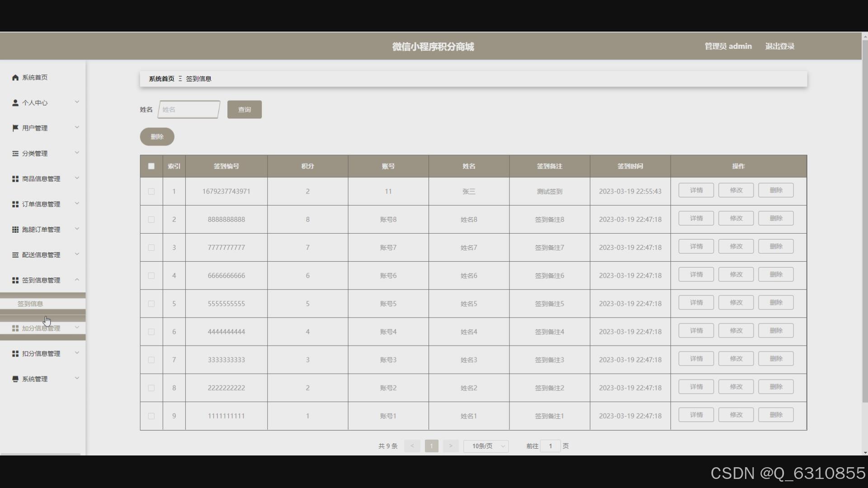Toggle the select-all checkbox in table header

click(x=151, y=166)
